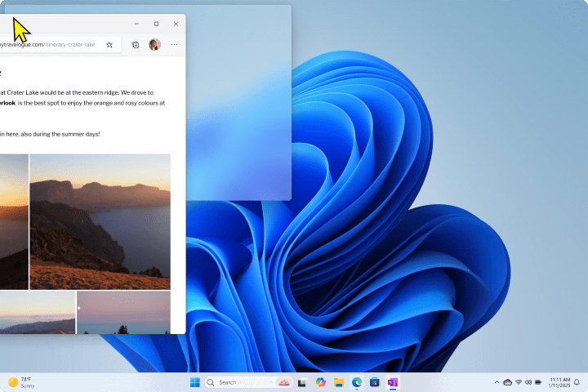The height and width of the screenshot is (392, 588).
Task: Click the favorites star in address bar
Action: click(109, 45)
